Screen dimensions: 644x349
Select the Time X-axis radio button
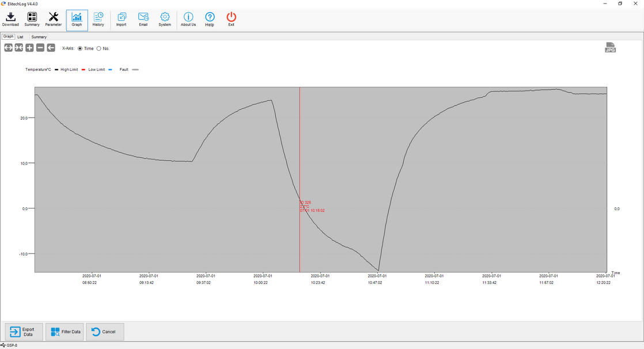80,48
